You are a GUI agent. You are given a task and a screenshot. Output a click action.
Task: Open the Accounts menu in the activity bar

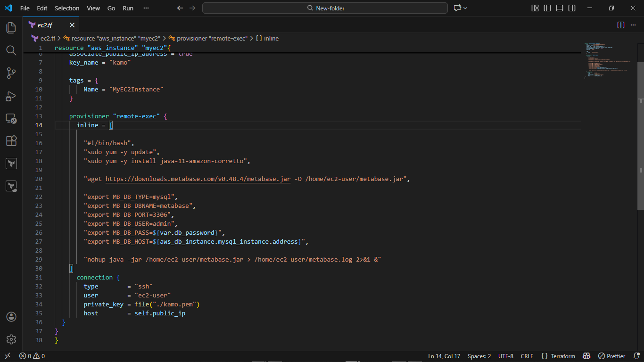click(x=11, y=317)
